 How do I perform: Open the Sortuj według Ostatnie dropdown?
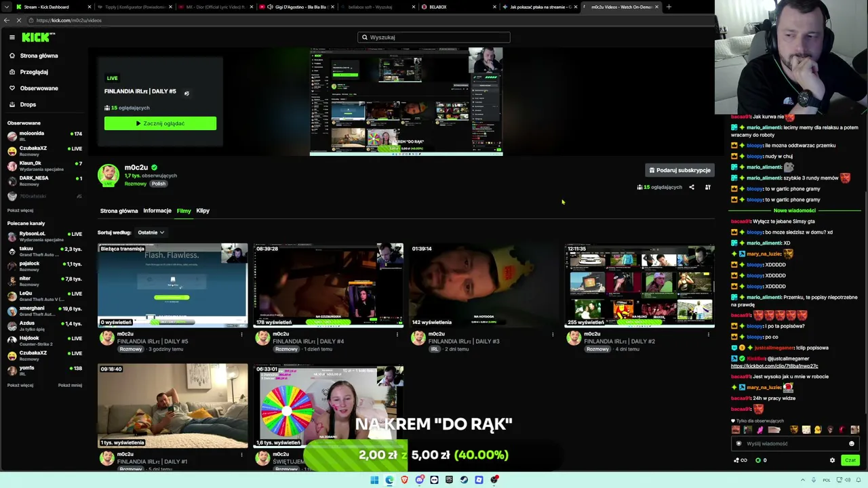click(x=151, y=232)
